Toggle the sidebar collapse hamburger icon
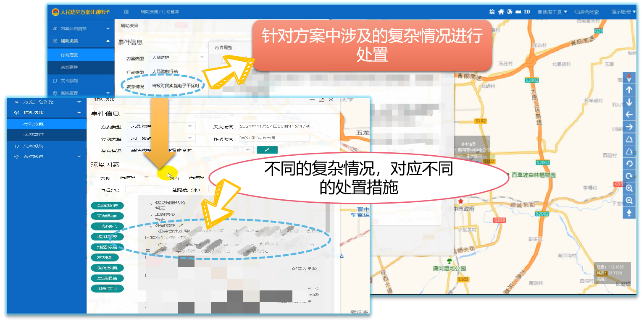This screenshot has width=644, height=324. pos(126,12)
